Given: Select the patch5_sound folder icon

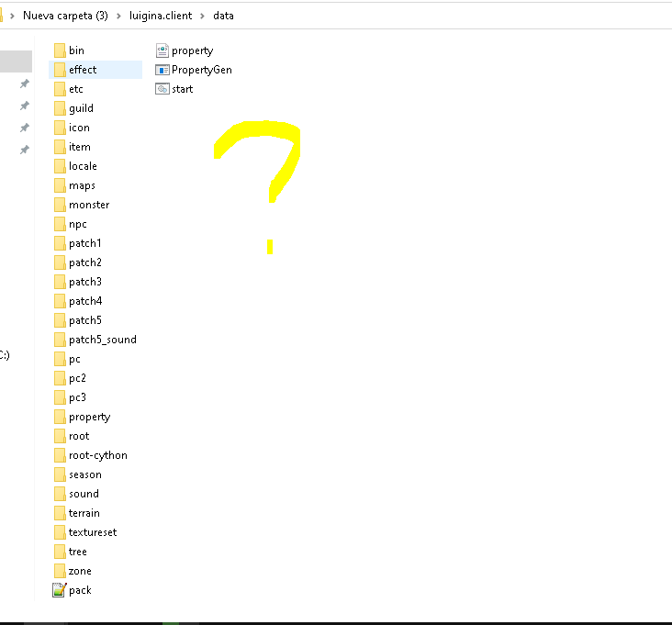Looking at the screenshot, I should click(x=60, y=340).
